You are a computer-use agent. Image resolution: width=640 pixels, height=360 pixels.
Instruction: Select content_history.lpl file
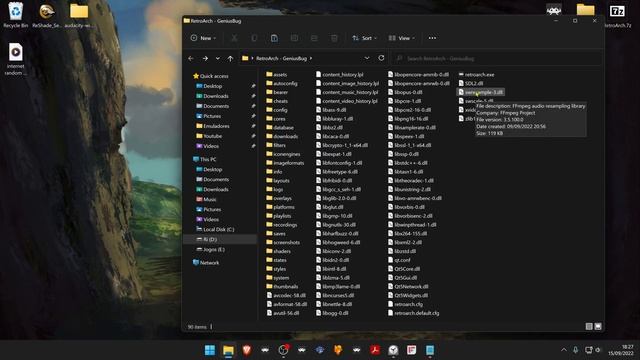pos(340,74)
